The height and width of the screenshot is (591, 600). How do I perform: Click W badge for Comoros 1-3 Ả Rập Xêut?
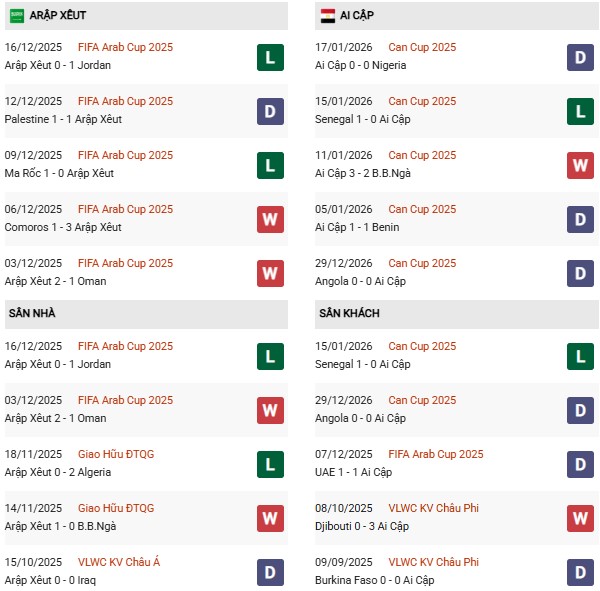tap(270, 219)
